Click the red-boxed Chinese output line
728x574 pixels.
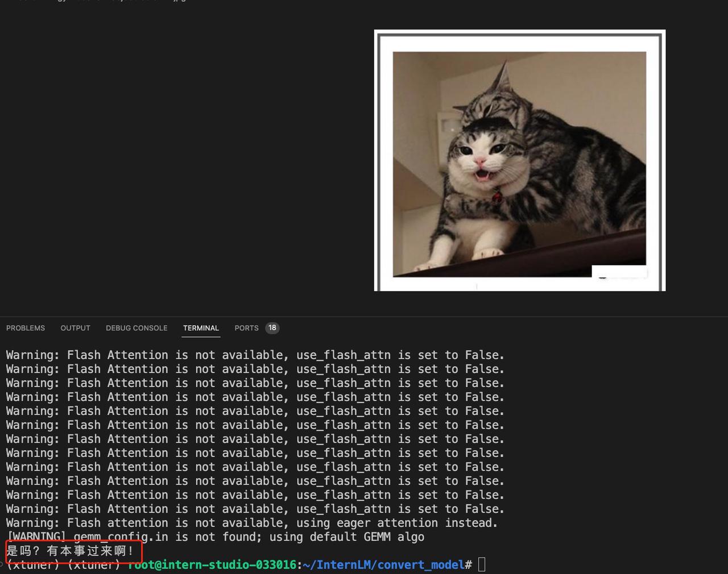click(x=71, y=551)
